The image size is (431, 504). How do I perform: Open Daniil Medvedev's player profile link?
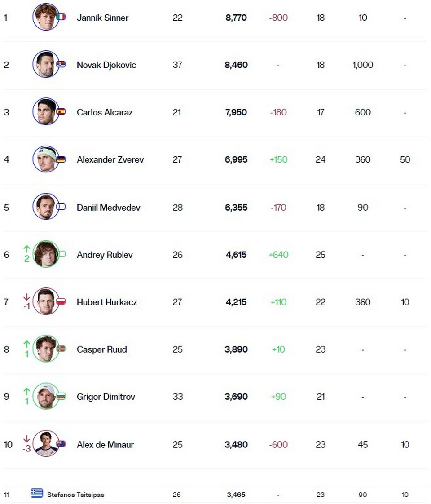click(109, 208)
